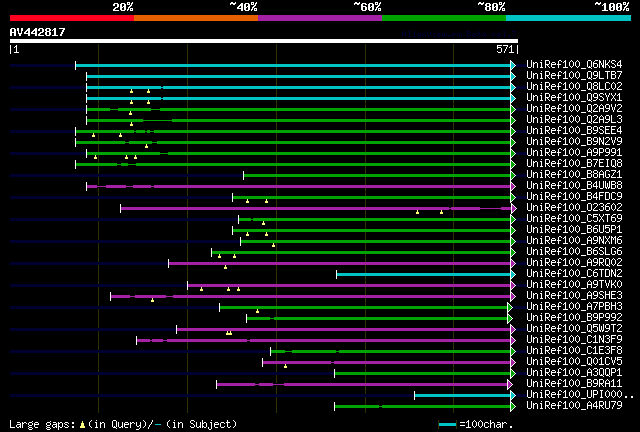The image size is (640, 432).
Task: Select the UniRef100_Q2A9L3 label
Action: 574,120
